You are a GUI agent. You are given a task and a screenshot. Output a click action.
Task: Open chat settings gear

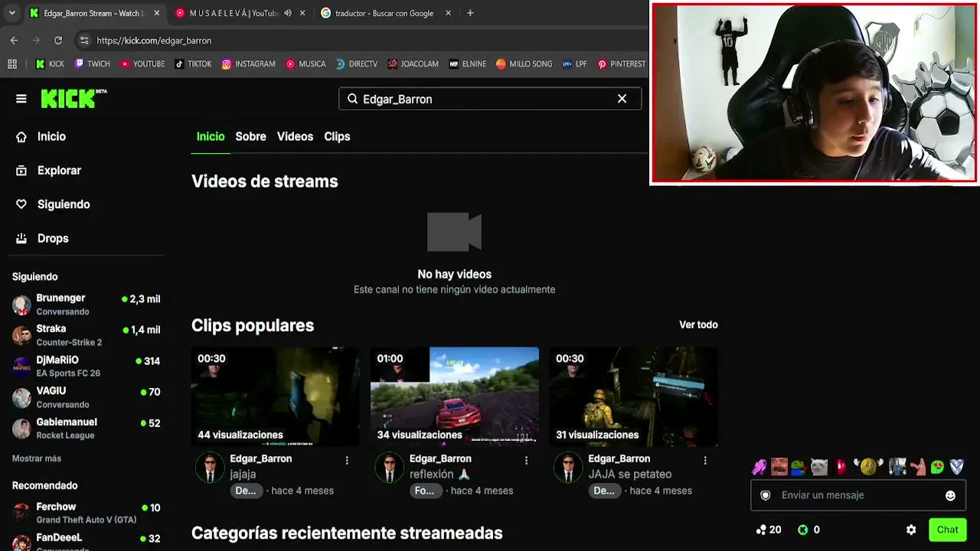[911, 530]
